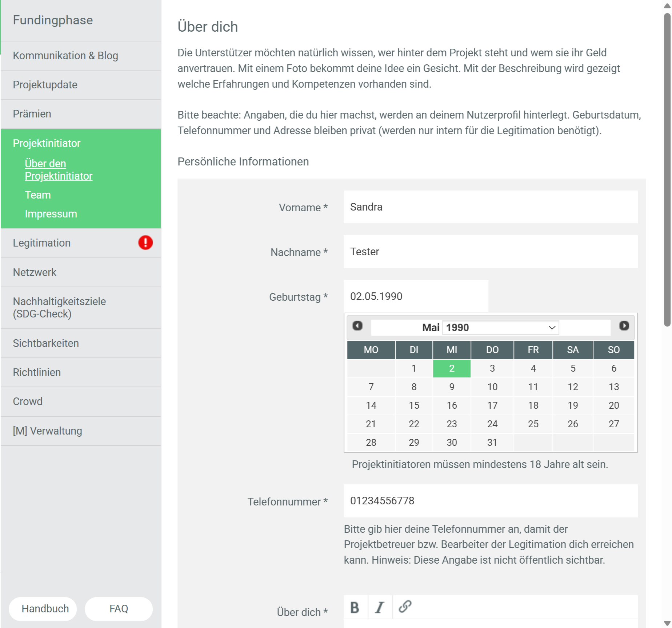
Task: Click the Telefonnummer input field
Action: pos(490,501)
